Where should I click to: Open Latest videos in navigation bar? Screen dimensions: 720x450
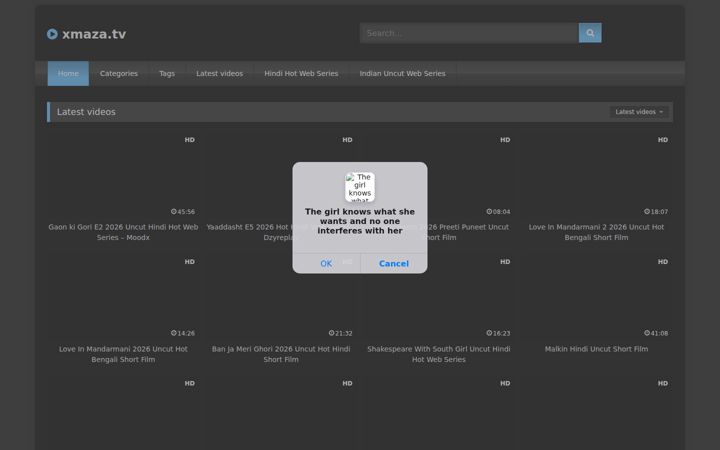(x=219, y=73)
